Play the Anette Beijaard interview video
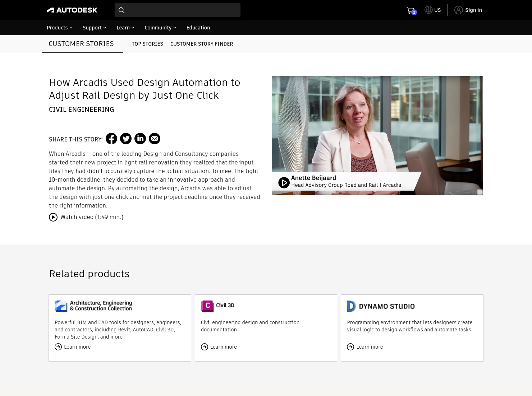Image resolution: width=532 pixels, height=396 pixels. coord(284,182)
